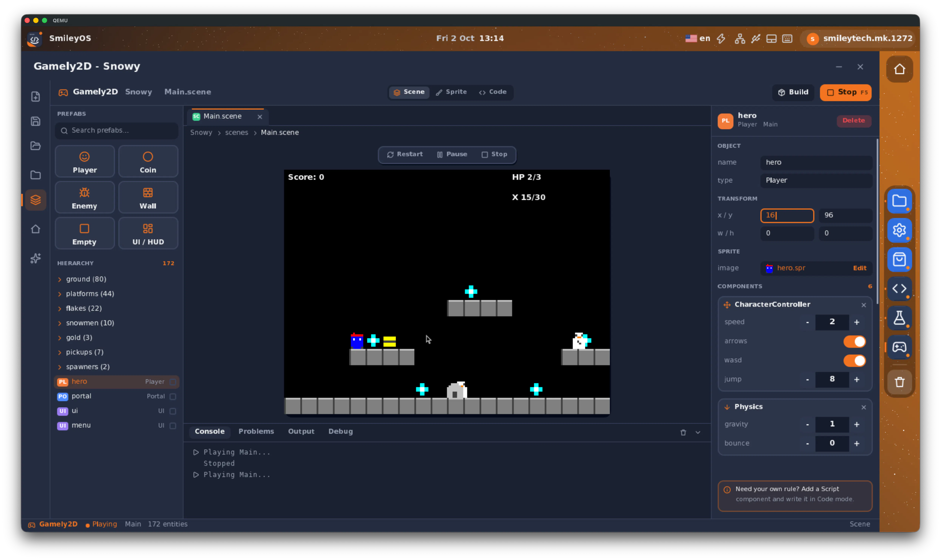The image size is (941, 560).
Task: Tick the checkbox on ui hierarchy row
Action: [173, 411]
